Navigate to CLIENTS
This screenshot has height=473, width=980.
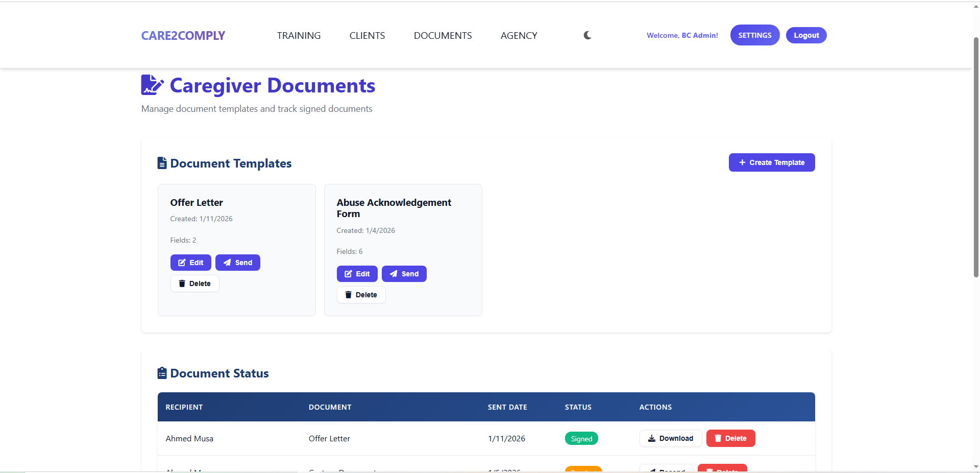click(367, 35)
